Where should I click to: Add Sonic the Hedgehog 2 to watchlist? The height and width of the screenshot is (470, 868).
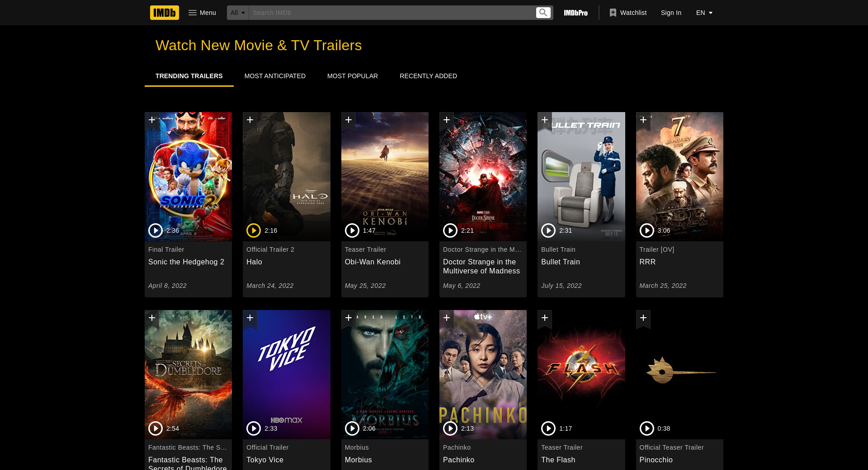click(x=152, y=120)
